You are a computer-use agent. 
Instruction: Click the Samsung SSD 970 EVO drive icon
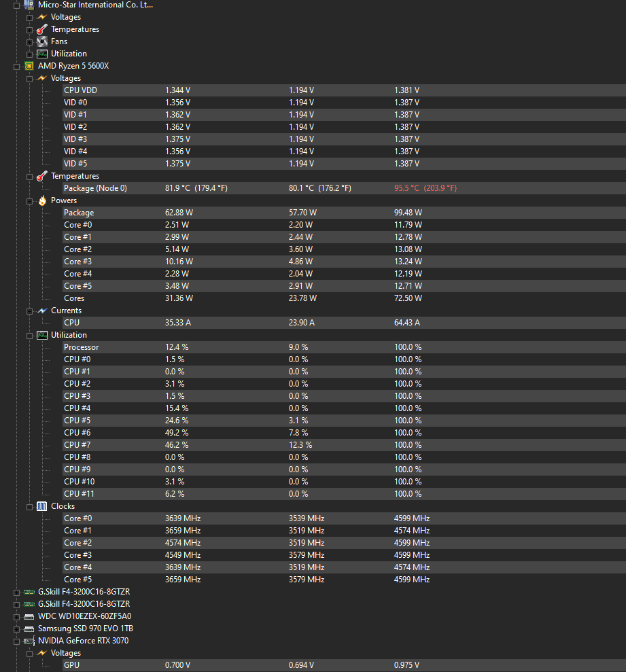[29, 629]
